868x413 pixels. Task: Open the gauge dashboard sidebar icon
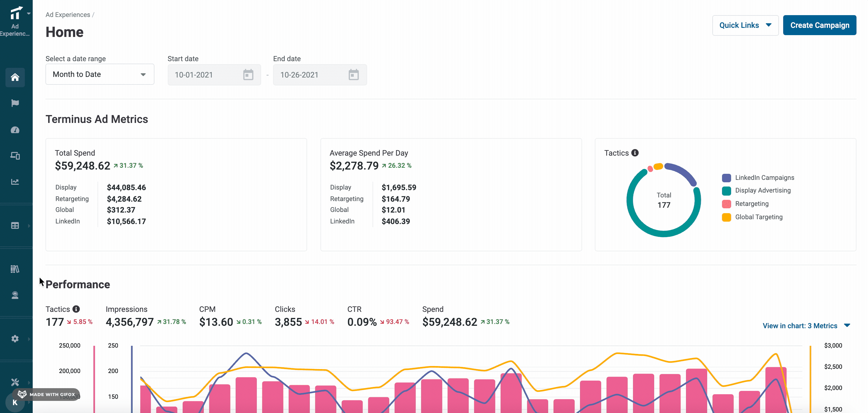15,130
